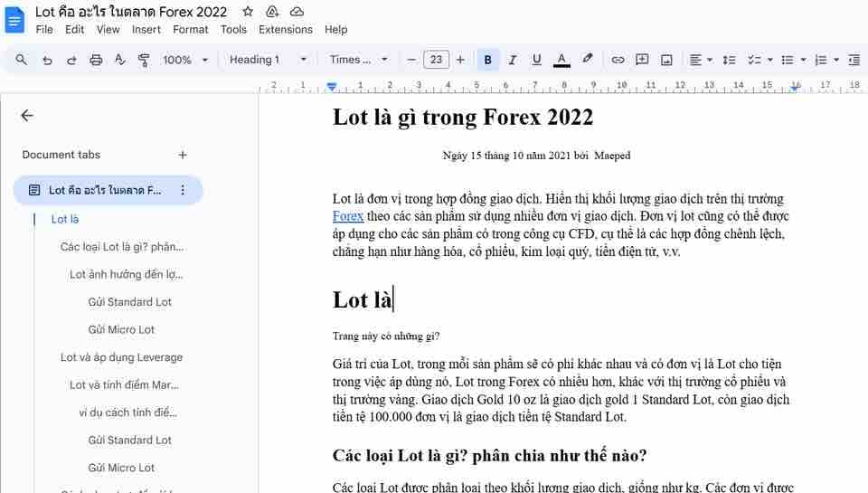Open the Extensions menu

[x=286, y=29]
